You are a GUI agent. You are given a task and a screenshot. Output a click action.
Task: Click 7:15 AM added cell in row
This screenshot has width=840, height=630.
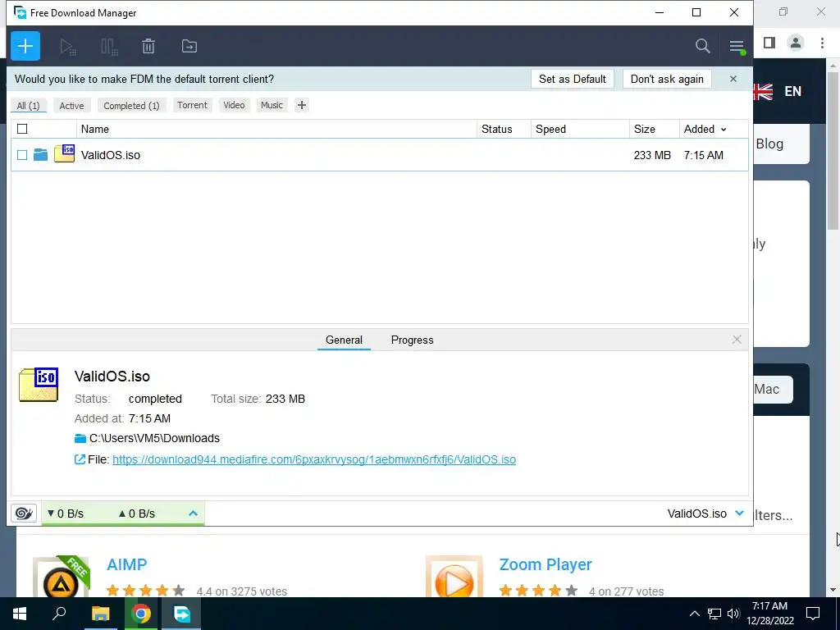pos(703,155)
